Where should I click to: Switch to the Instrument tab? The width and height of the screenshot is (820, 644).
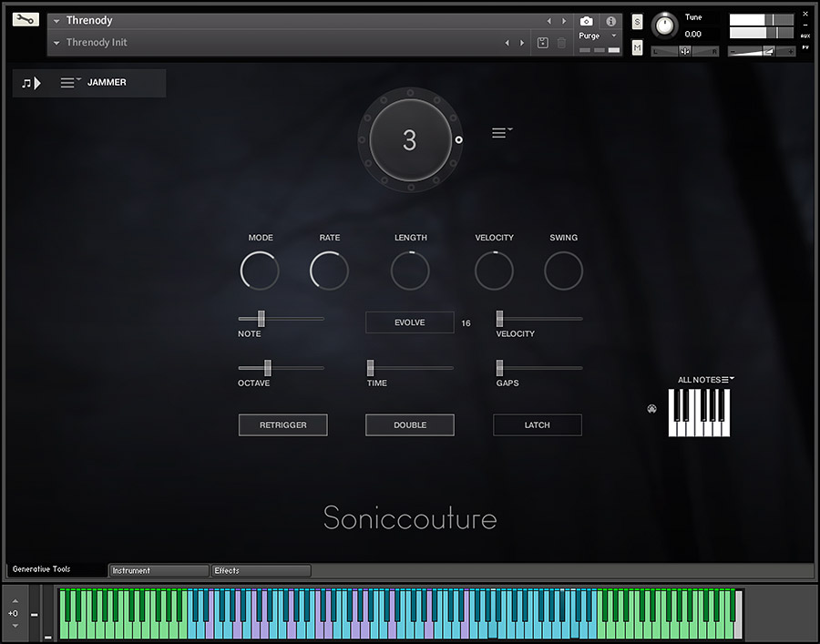pyautogui.click(x=159, y=570)
